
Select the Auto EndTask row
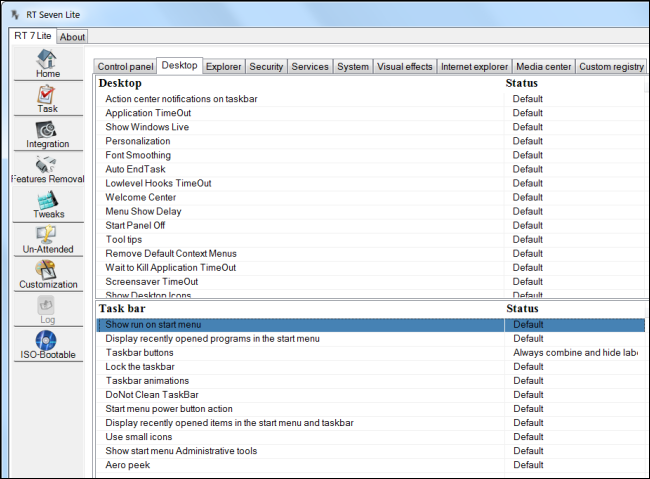pos(370,169)
